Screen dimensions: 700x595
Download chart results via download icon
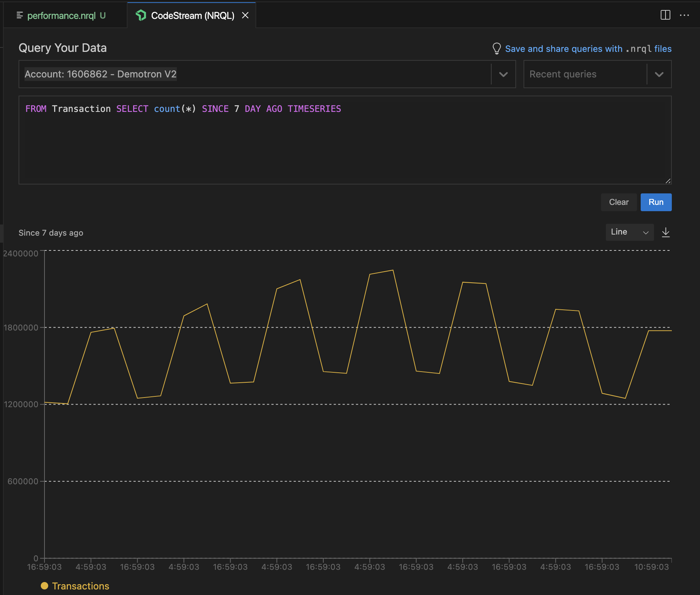[x=666, y=232]
